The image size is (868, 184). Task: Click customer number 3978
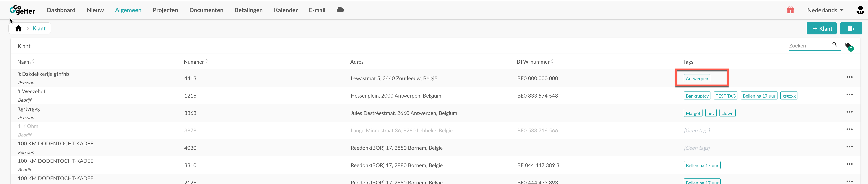(x=190, y=130)
